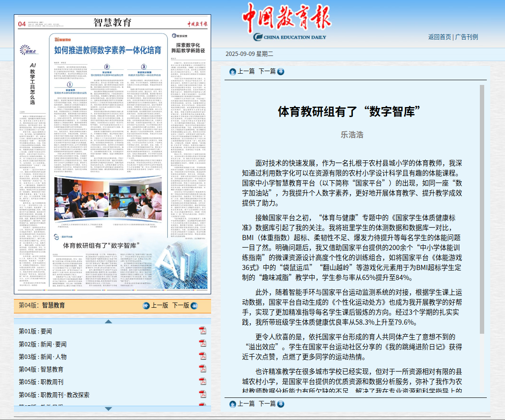Viewport: 505px width, 420px height.
Task: Click the newspaper page 04 thumbnail headline
Action: 108,50
